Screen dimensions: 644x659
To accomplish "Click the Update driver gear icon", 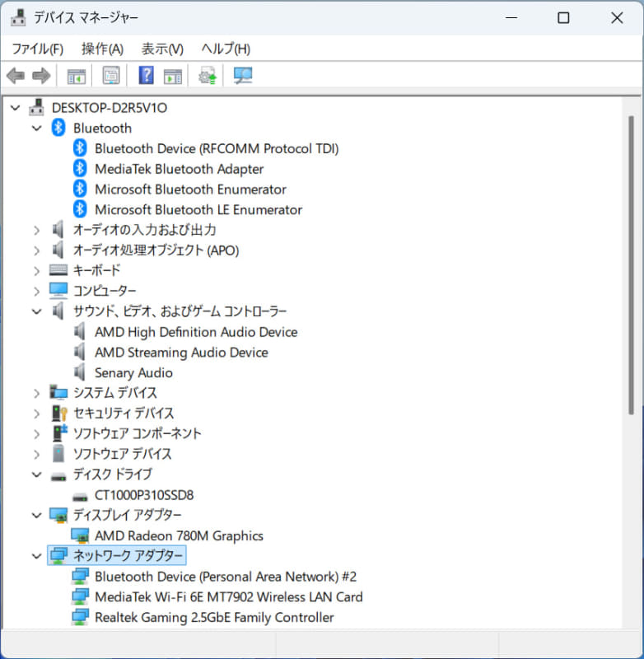I will (x=207, y=76).
